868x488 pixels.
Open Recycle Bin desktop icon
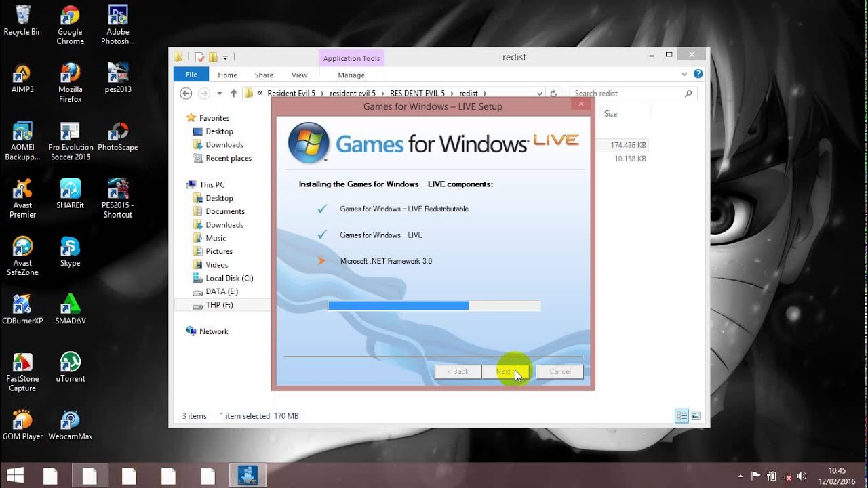(x=22, y=20)
